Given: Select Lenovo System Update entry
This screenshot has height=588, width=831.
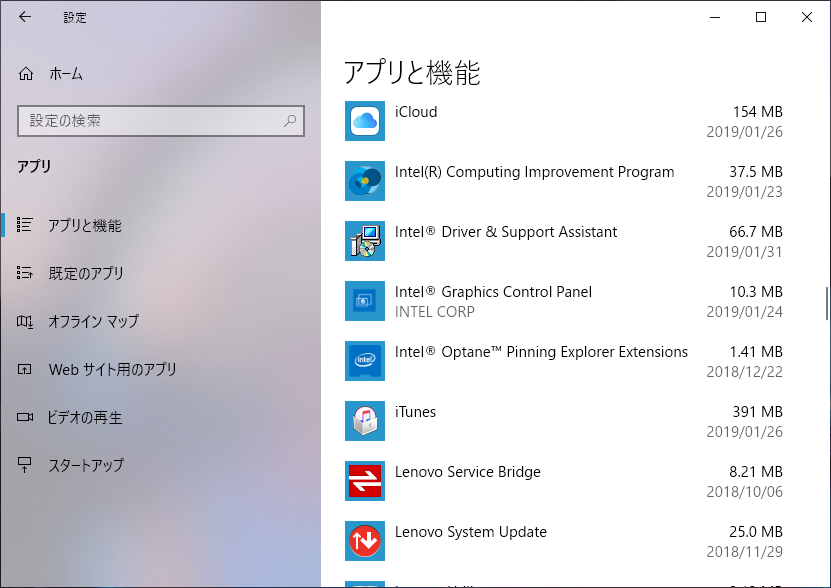Looking at the screenshot, I should [471, 532].
